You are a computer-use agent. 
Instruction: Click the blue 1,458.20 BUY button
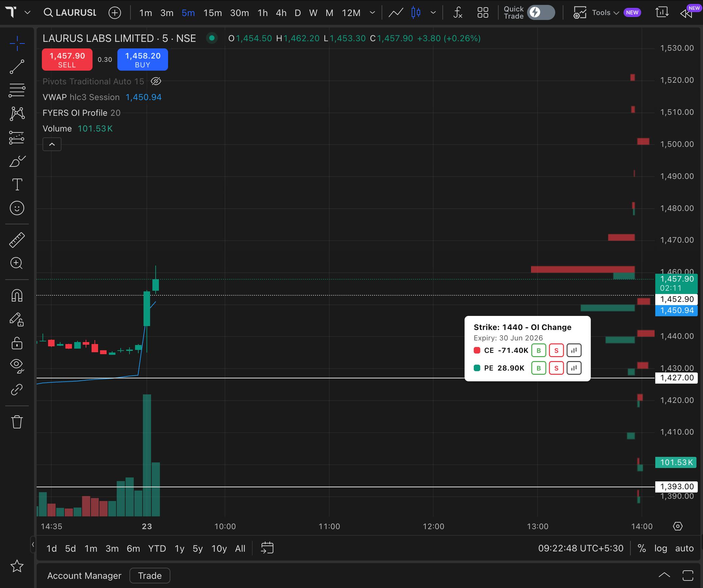point(143,60)
